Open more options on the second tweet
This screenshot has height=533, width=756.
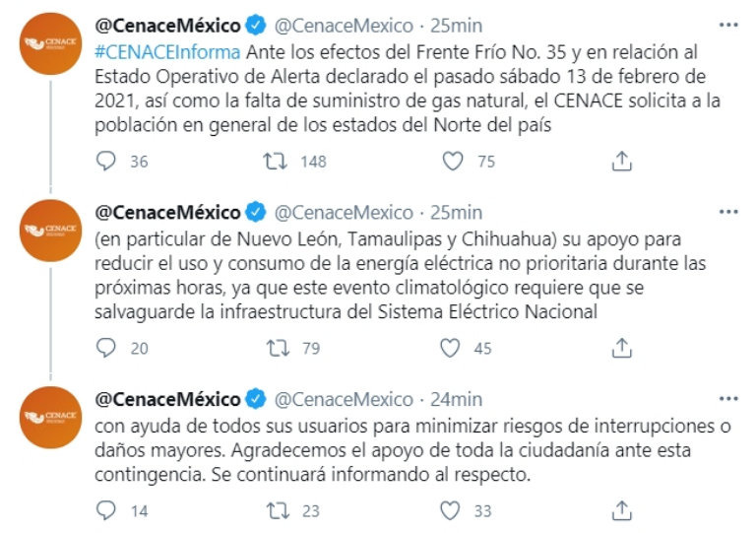pyautogui.click(x=727, y=213)
